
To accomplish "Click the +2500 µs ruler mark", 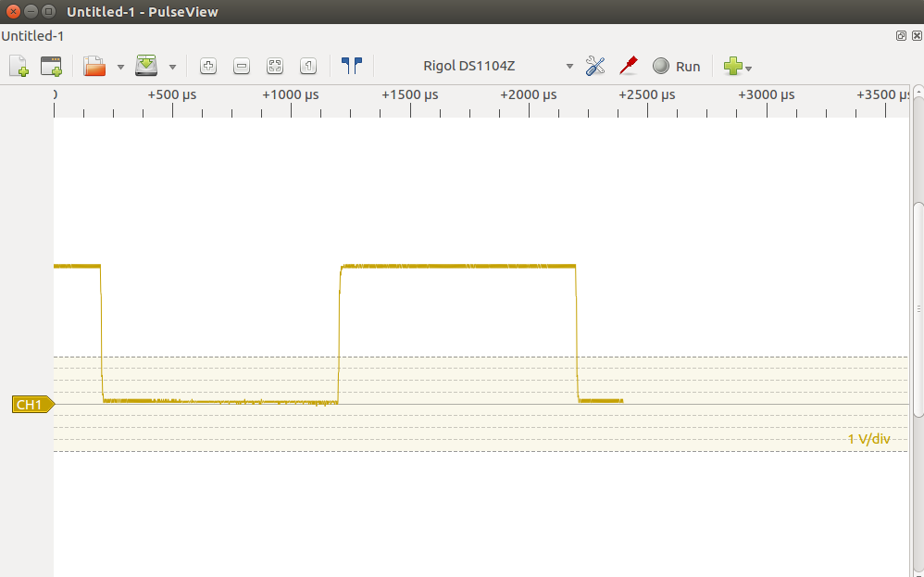I will click(647, 94).
